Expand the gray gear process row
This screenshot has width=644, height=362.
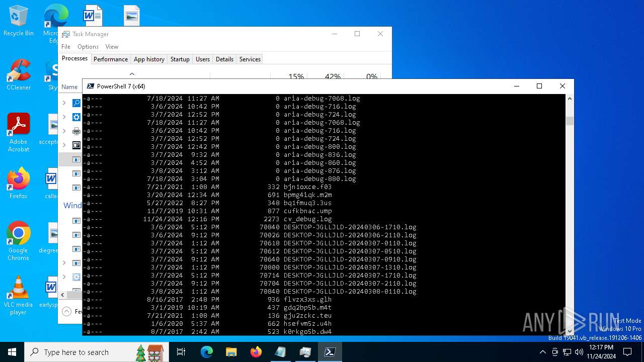(x=64, y=277)
